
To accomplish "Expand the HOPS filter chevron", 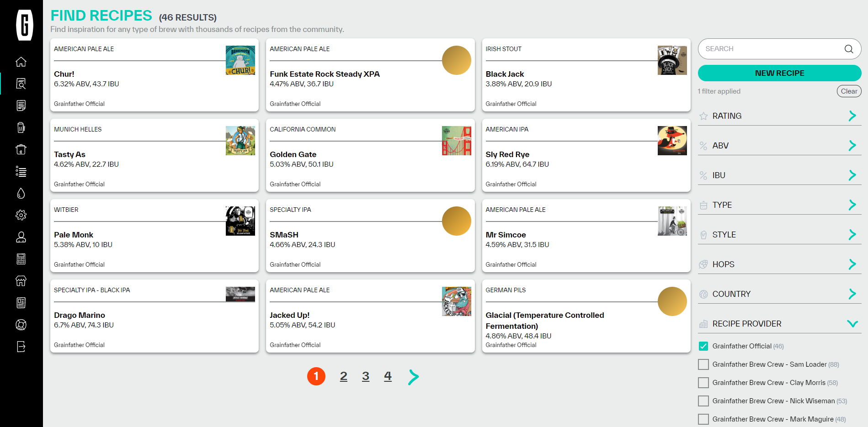I will point(852,264).
